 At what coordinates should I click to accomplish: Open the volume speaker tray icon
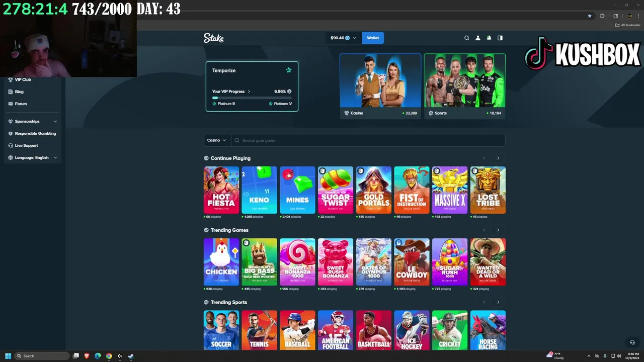click(619, 356)
